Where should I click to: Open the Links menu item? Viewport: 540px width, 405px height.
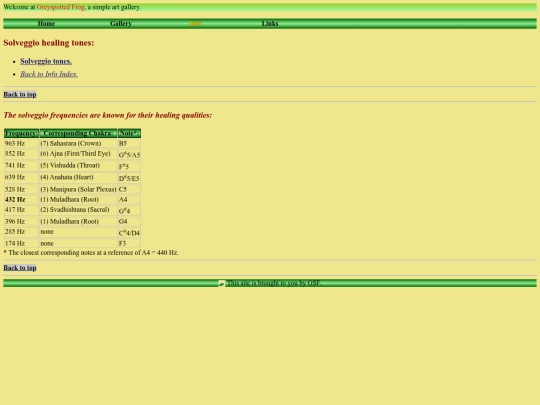point(270,23)
